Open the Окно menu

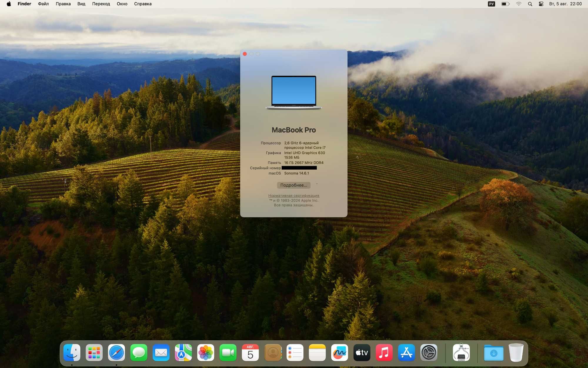click(122, 4)
